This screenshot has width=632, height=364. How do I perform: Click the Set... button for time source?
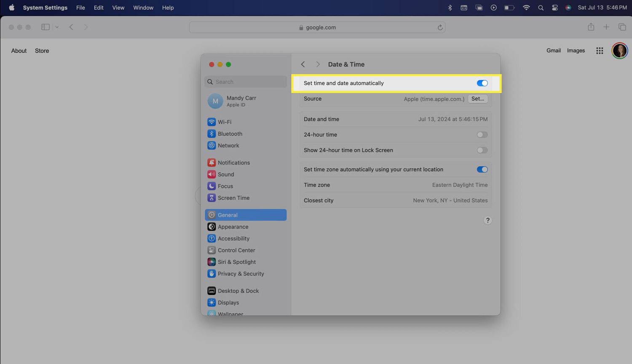(477, 99)
